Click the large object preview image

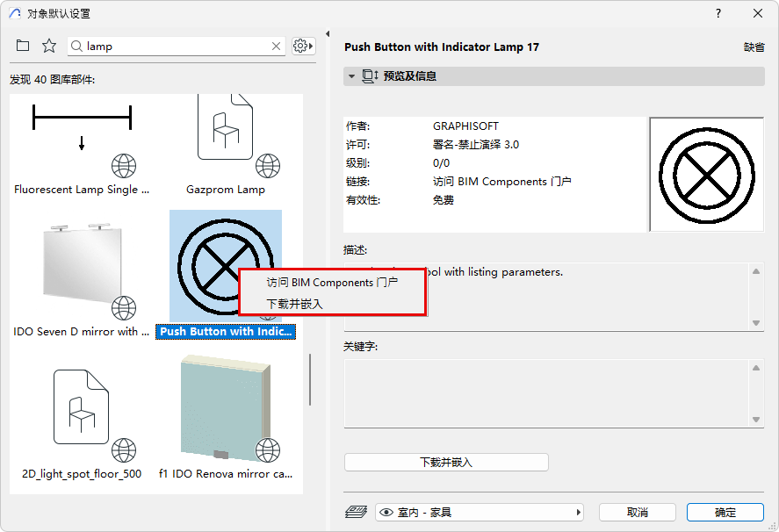pos(706,175)
